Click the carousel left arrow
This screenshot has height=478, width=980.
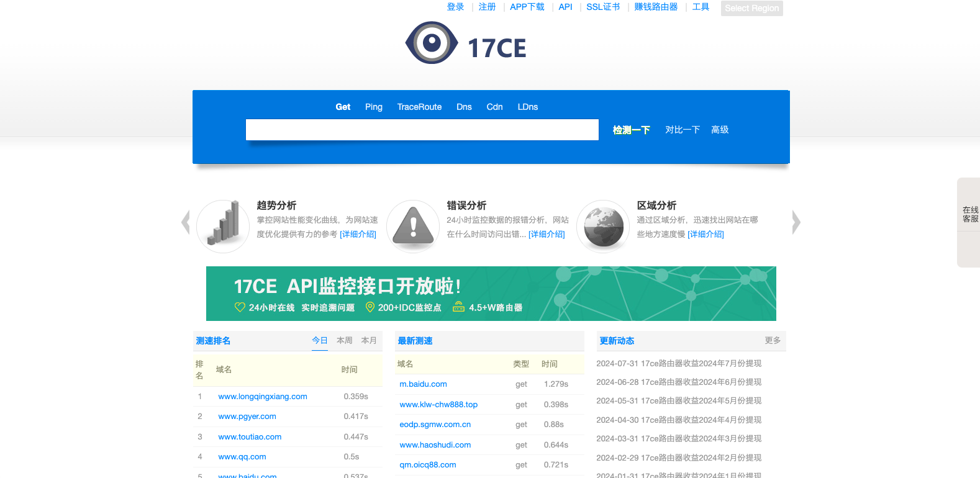coord(185,222)
